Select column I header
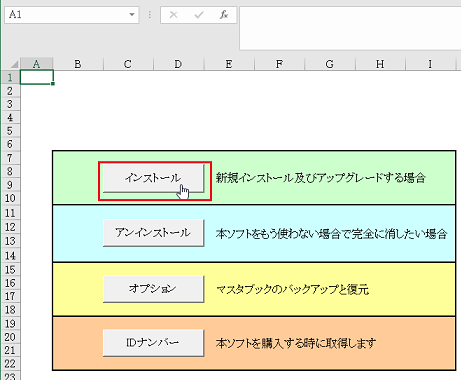461x380 pixels. pos(430,64)
